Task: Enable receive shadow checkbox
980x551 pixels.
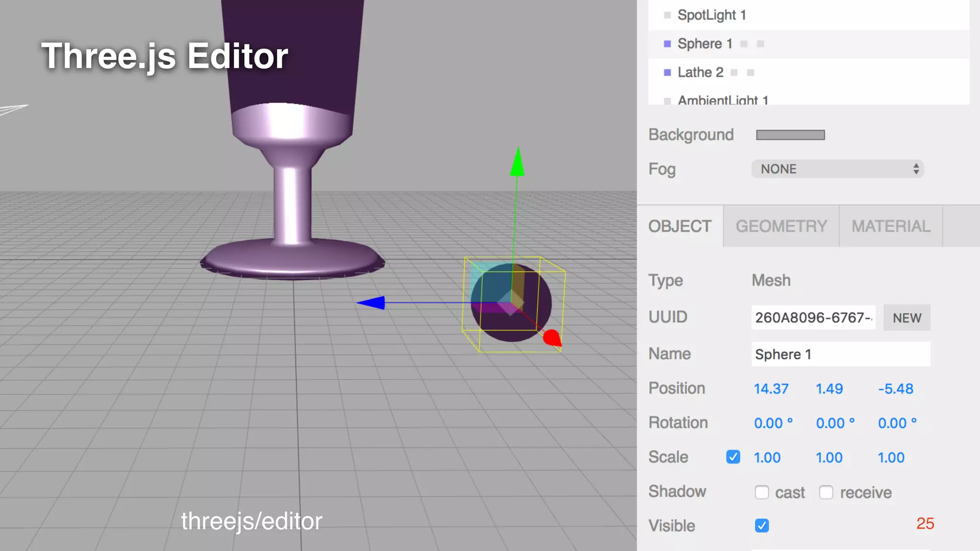Action: point(826,492)
